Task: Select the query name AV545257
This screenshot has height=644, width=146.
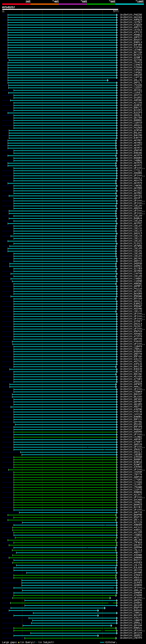Action: (x=8, y=7)
